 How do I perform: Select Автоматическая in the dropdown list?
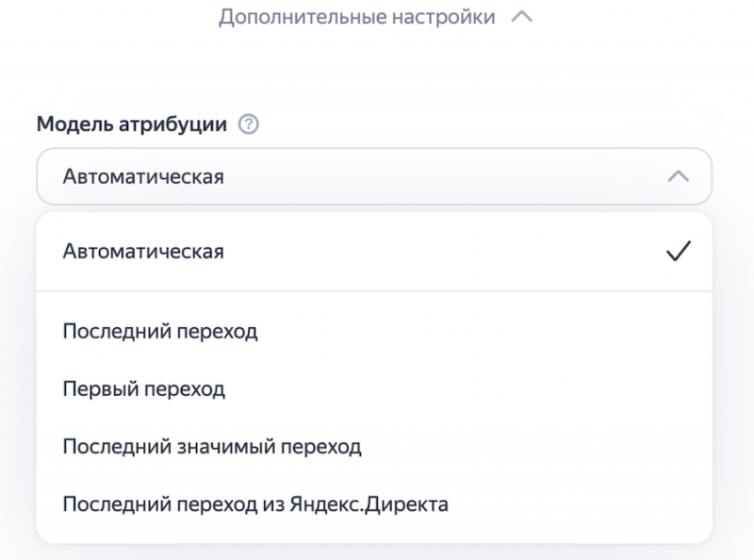[x=143, y=252]
